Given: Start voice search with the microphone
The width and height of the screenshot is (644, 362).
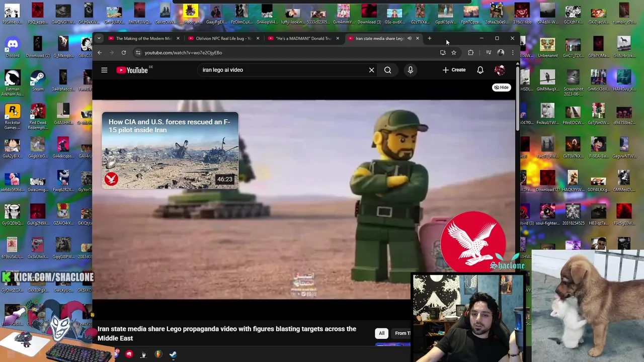Looking at the screenshot, I should click(410, 70).
